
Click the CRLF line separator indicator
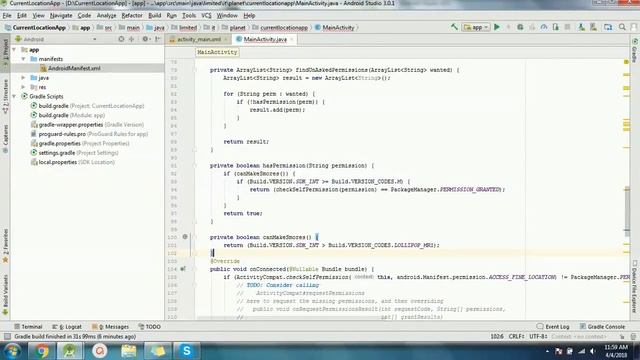point(516,336)
